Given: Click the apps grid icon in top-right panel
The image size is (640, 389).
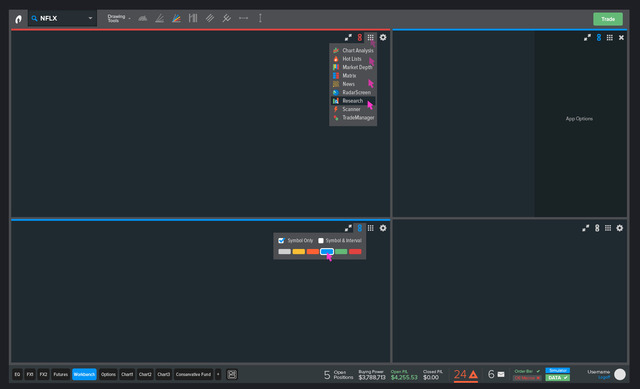Looking at the screenshot, I should (609, 38).
